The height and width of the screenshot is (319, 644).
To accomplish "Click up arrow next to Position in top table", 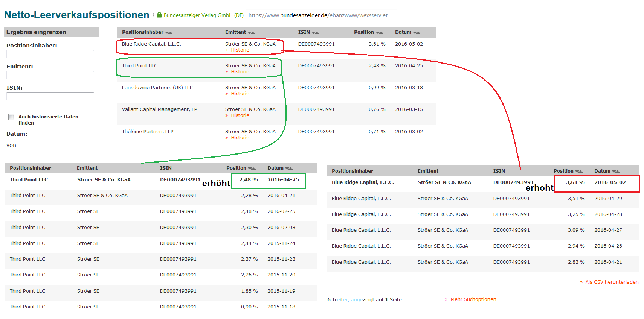I will coord(381,33).
